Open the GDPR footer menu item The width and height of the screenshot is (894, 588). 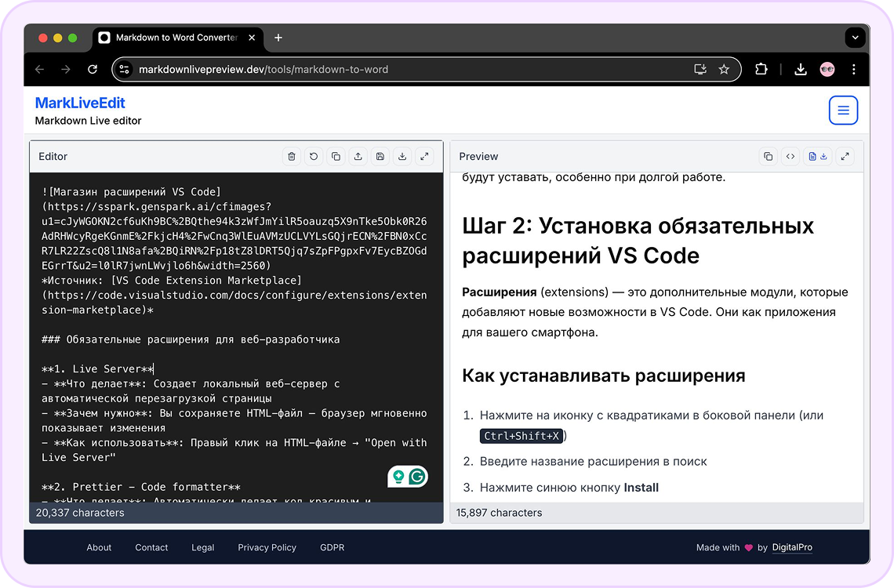tap(332, 547)
